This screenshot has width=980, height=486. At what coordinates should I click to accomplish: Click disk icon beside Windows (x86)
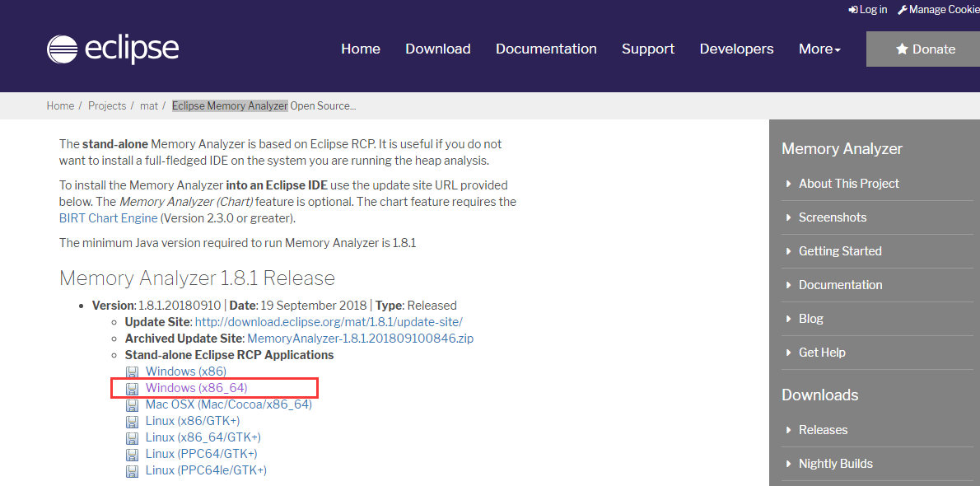(x=132, y=372)
